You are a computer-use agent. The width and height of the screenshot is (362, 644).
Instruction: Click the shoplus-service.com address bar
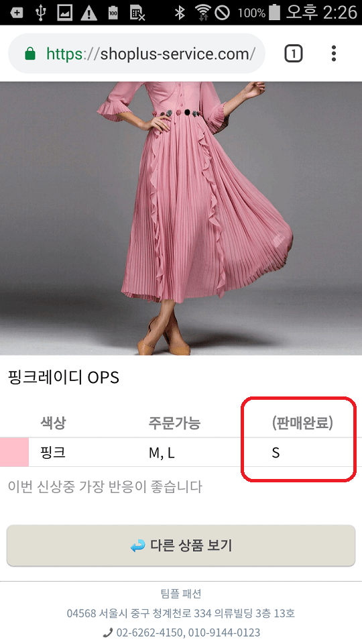[137, 54]
